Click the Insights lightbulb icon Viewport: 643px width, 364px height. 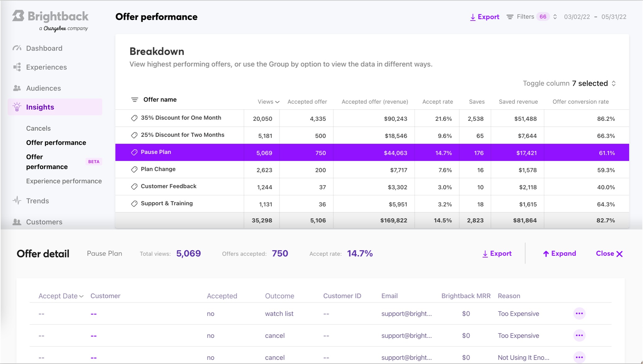point(16,107)
